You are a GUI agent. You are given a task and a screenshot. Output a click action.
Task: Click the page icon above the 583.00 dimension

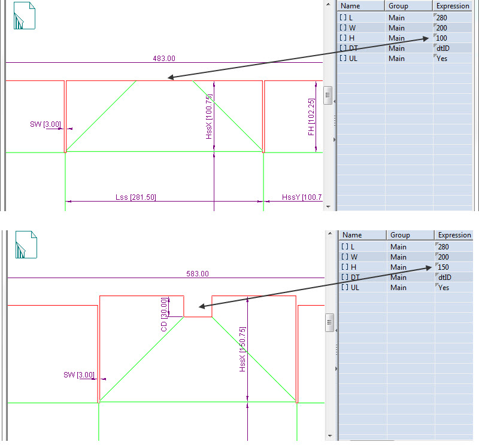pos(26,245)
